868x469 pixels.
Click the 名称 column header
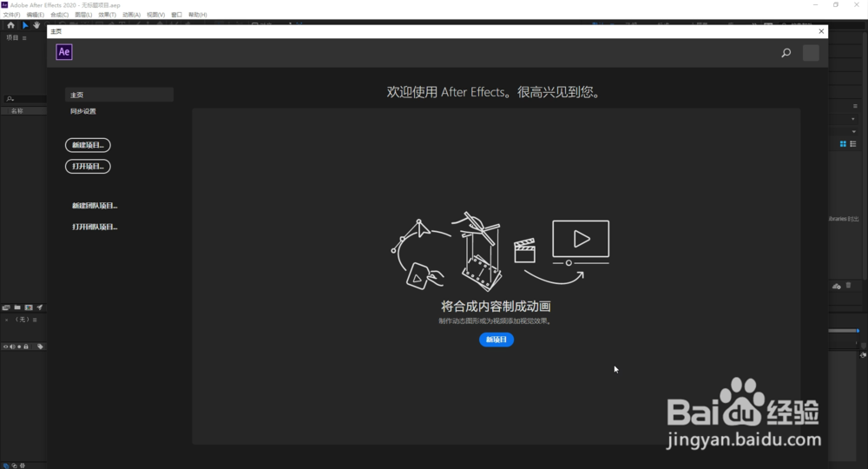click(17, 111)
